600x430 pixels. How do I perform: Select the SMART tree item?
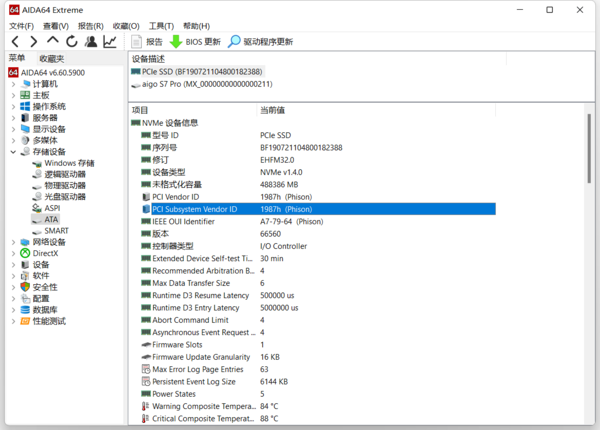pyautogui.click(x=51, y=231)
